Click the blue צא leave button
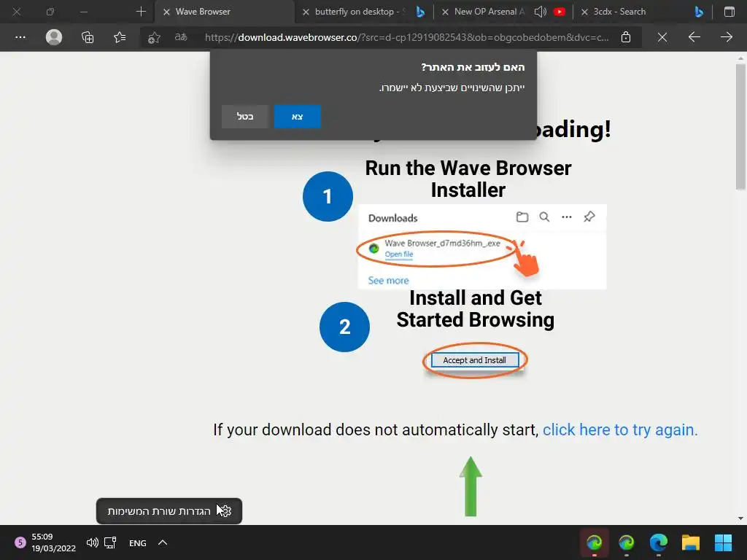 point(298,117)
